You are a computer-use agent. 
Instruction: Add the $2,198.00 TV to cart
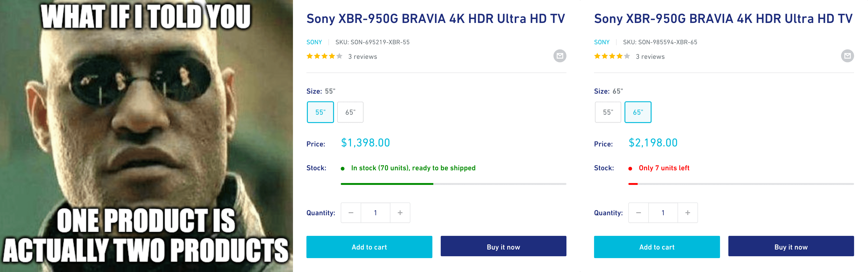tap(657, 247)
